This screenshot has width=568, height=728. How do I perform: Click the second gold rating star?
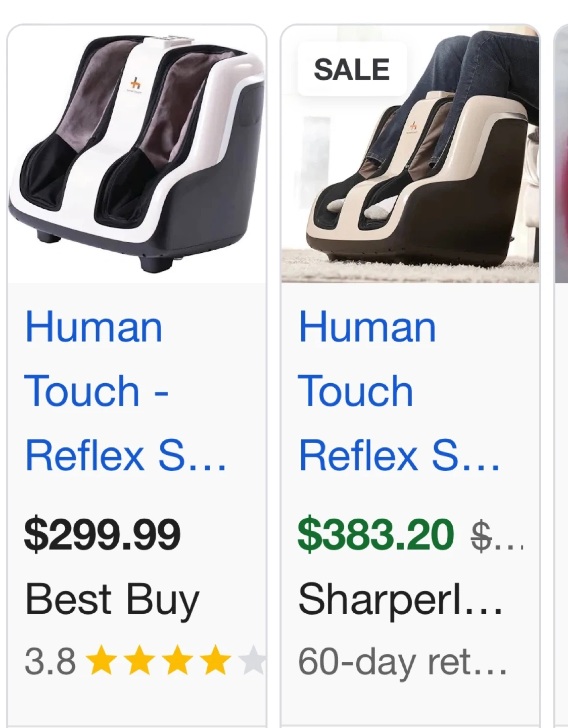click(140, 660)
